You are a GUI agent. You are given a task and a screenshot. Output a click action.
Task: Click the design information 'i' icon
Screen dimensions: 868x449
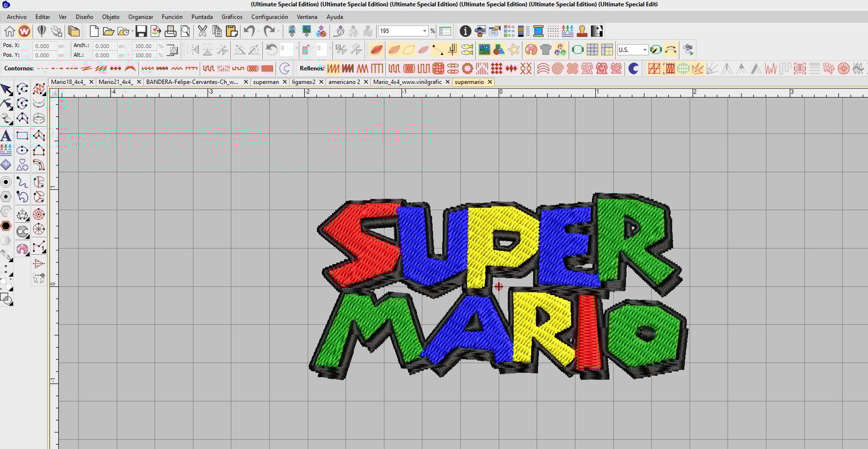point(465,31)
